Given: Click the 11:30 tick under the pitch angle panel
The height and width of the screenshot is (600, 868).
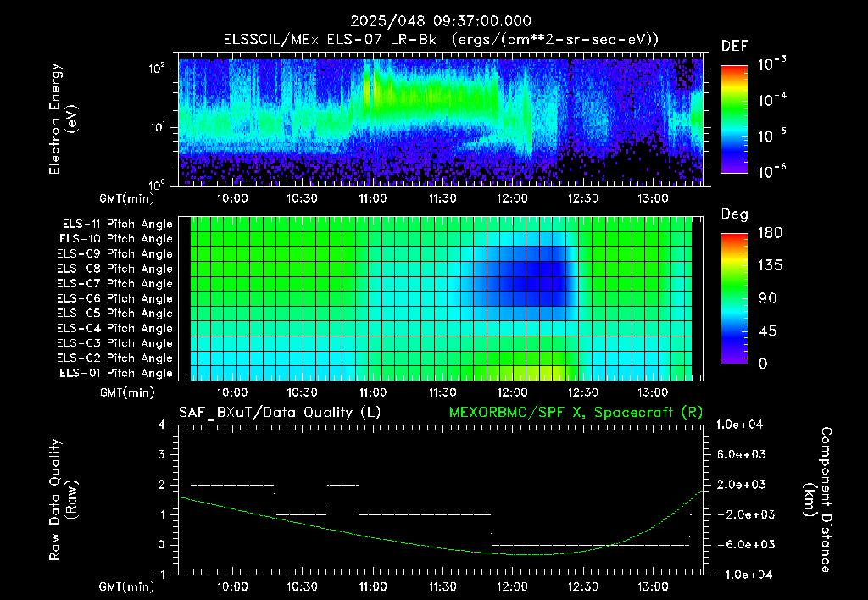Looking at the screenshot, I should click(442, 392).
